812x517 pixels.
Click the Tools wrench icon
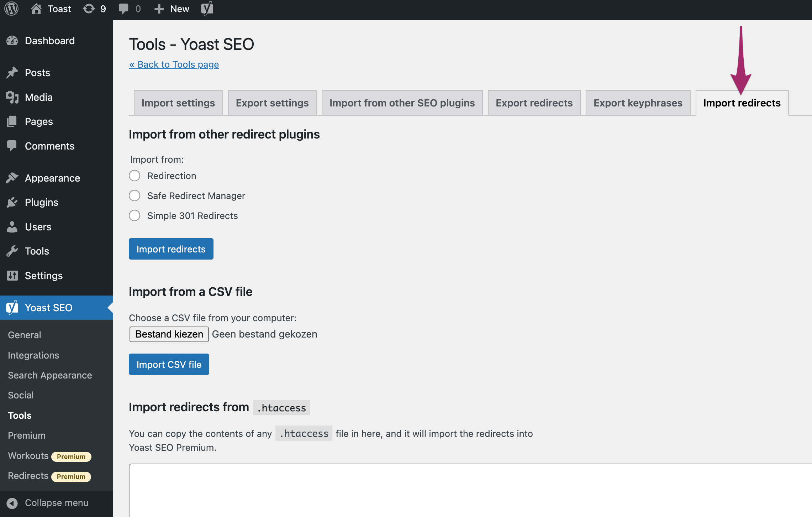click(x=12, y=251)
